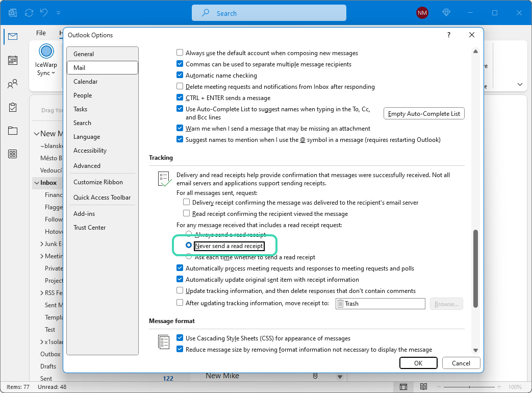Open the Calendar view icon

[13, 60]
